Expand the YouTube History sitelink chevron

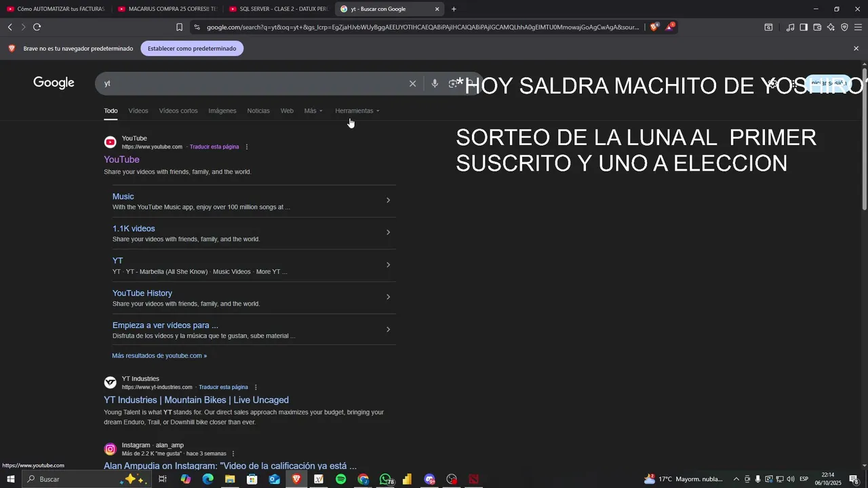[388, 297]
